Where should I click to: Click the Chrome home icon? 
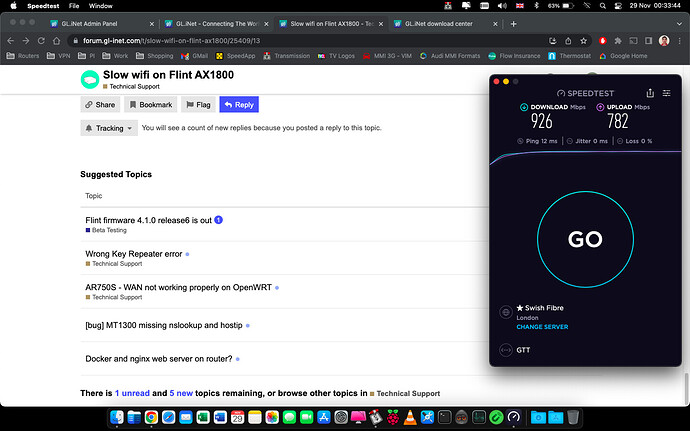tap(56, 41)
